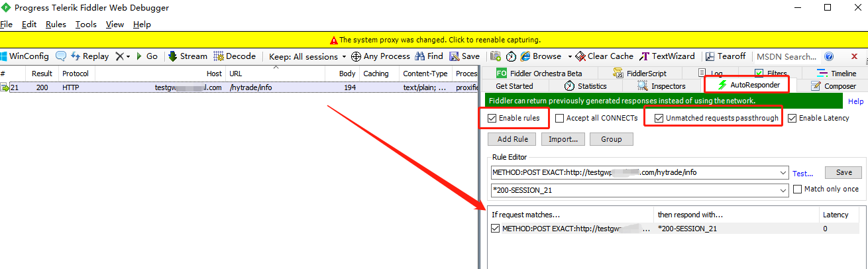Switch to Composer tab
This screenshot has height=269, width=868.
(833, 86)
